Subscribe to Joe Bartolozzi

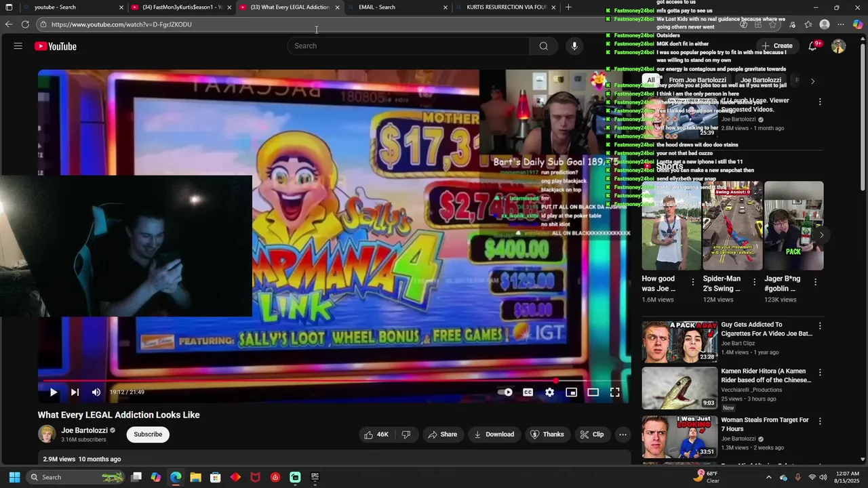[148, 434]
